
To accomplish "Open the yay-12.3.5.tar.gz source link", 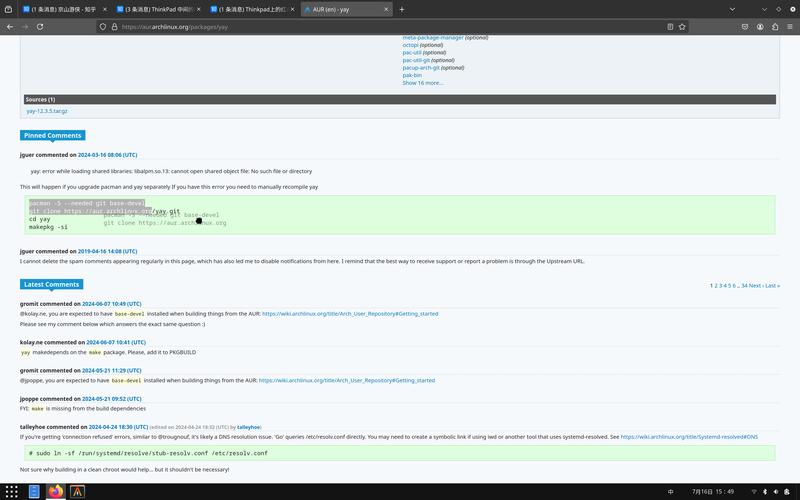I will point(47,111).
